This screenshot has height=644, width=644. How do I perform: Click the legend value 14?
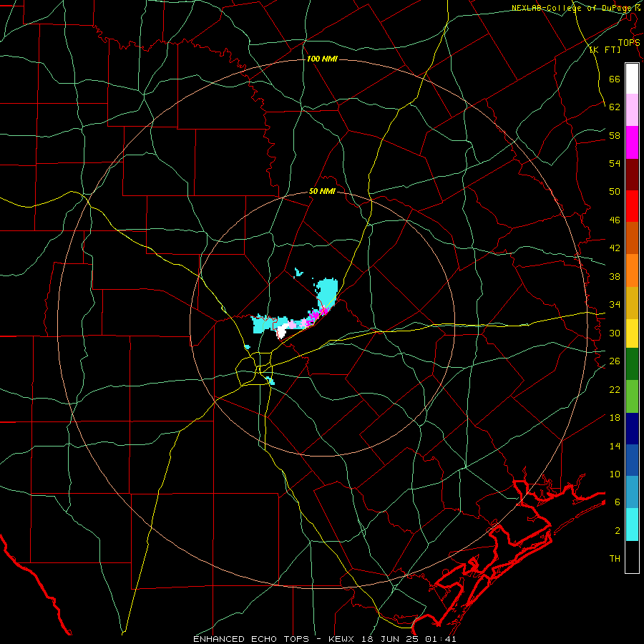pyautogui.click(x=615, y=446)
